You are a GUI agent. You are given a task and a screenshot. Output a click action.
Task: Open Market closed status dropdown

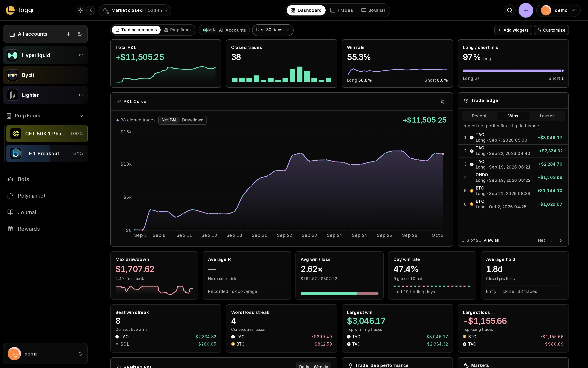[135, 10]
